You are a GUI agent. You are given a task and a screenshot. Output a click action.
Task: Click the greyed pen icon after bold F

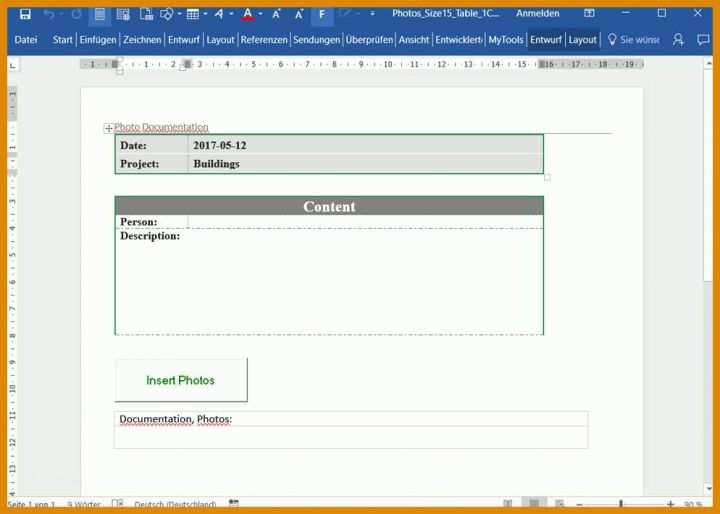pos(344,14)
